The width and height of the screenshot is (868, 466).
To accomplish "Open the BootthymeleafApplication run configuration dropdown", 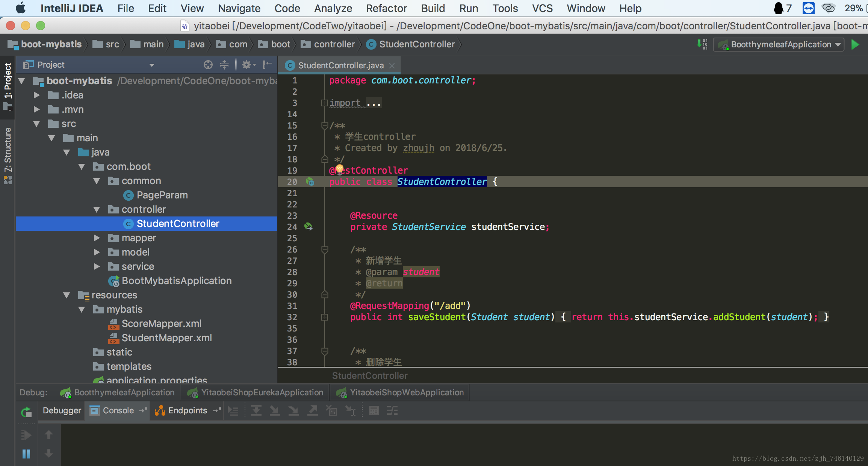I will [x=779, y=44].
